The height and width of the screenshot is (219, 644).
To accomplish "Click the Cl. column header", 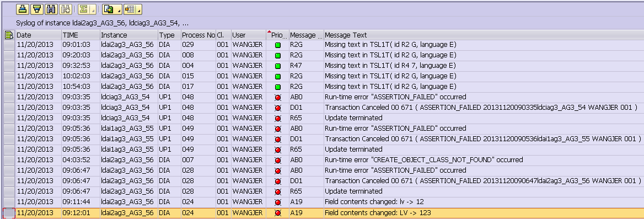I will [223, 35].
